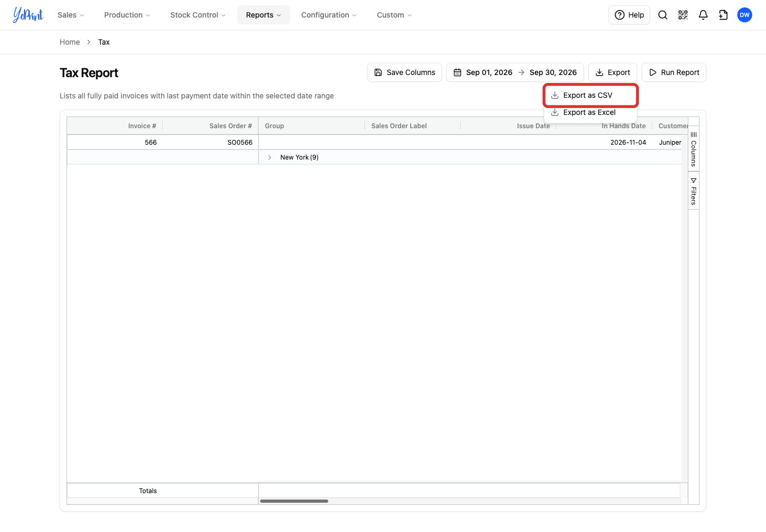
Task: Click the Tax breadcrumb item
Action: tap(104, 42)
